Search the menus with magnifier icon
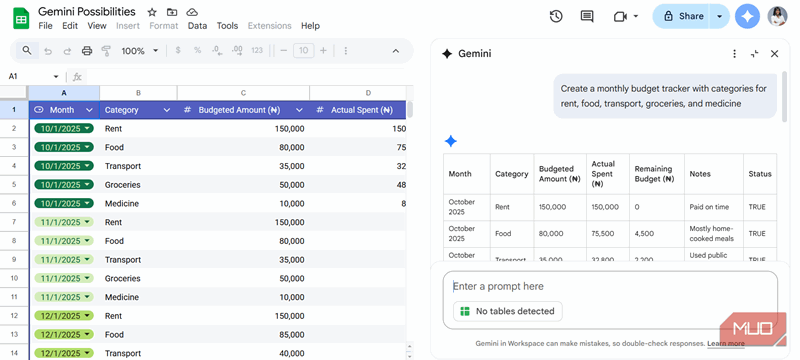The width and height of the screenshot is (800, 360). pos(27,50)
